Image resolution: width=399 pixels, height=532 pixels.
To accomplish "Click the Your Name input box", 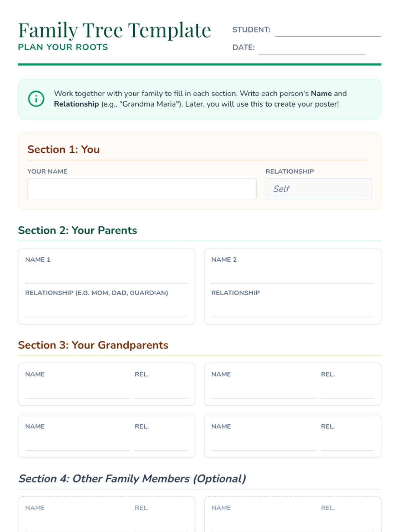I will [142, 189].
